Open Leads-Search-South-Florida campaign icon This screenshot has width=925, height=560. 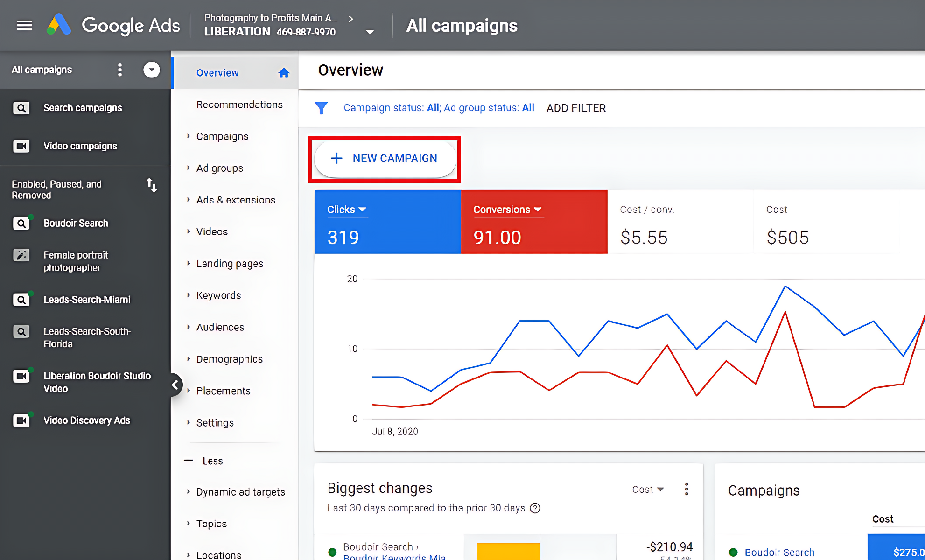tap(21, 331)
